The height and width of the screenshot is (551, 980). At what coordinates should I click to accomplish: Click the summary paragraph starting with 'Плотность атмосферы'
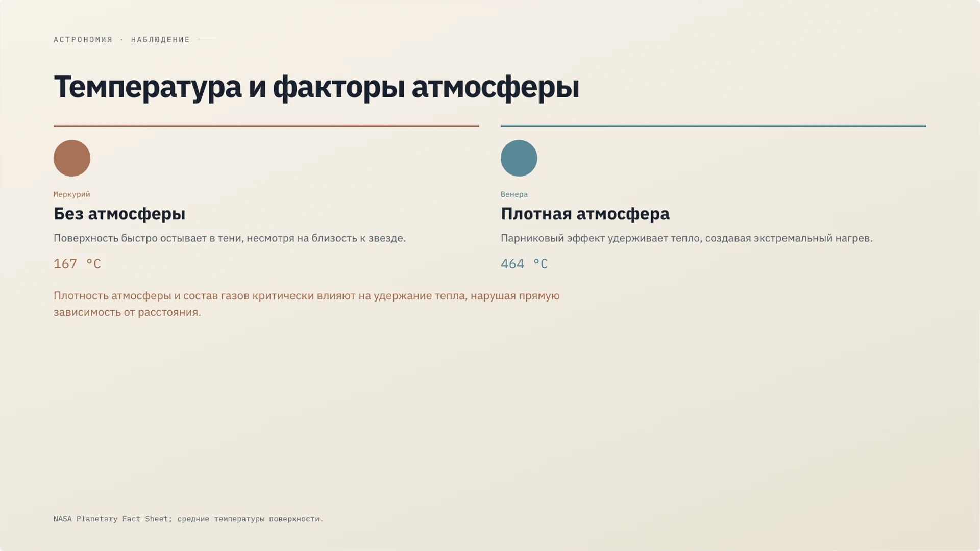(x=307, y=304)
